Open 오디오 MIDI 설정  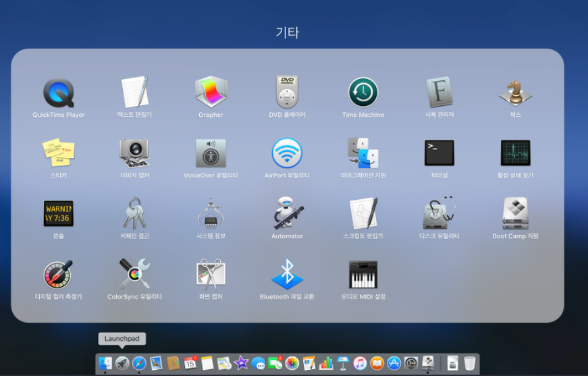point(363,275)
